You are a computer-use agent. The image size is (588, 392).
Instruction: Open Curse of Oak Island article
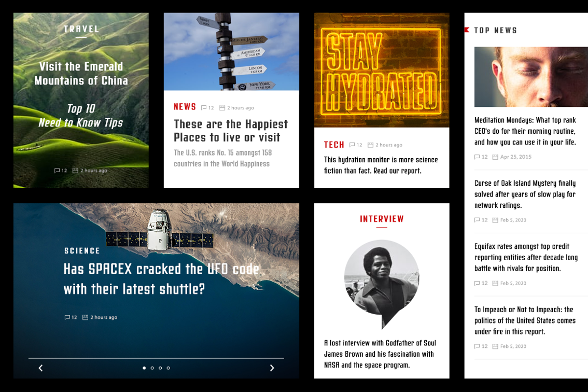point(525,194)
